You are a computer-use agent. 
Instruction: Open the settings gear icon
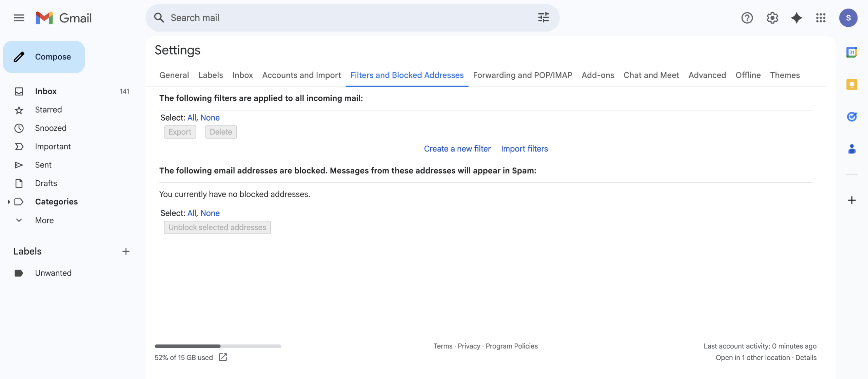772,18
